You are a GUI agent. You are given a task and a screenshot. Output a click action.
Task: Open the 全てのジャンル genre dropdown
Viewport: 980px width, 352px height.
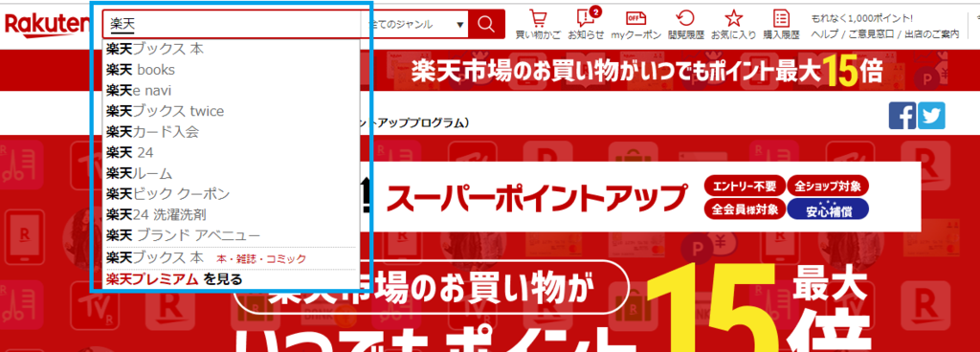[x=415, y=24]
